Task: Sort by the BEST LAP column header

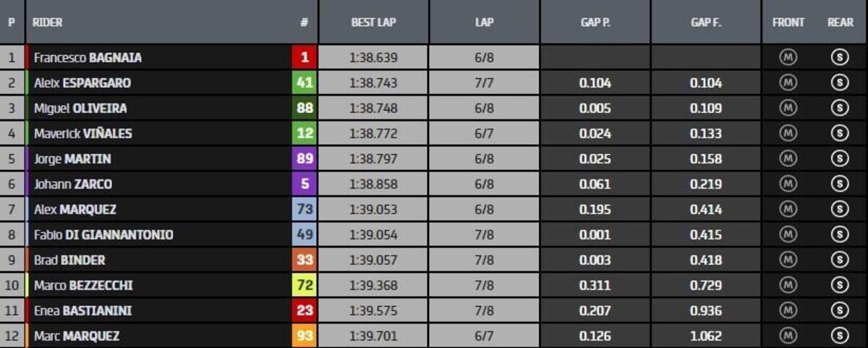Action: [x=373, y=22]
